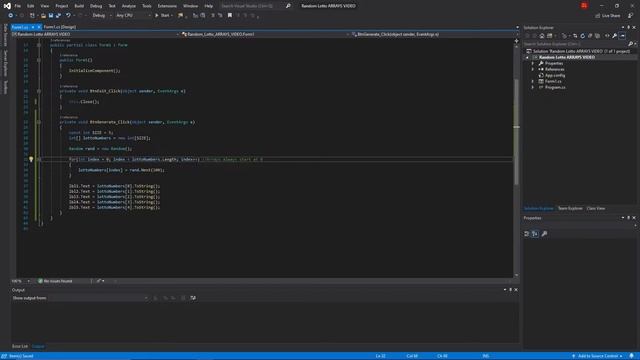640x360 pixels.
Task: Click the bookmark icon in toolbar
Action: (230, 16)
